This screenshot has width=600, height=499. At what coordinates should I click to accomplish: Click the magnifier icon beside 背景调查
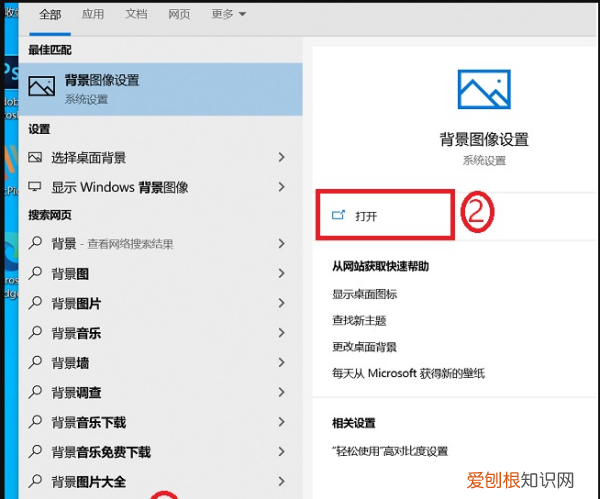(35, 392)
